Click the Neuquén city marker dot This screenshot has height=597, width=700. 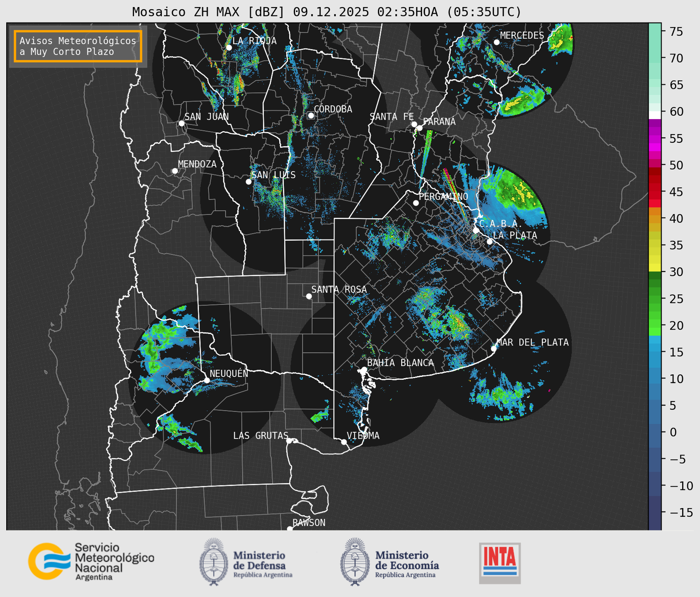point(207,380)
